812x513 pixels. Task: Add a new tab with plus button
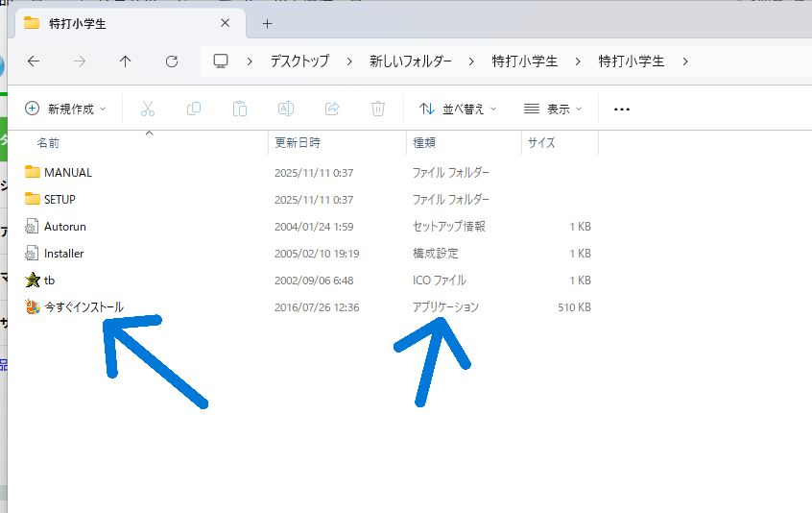[x=267, y=23]
